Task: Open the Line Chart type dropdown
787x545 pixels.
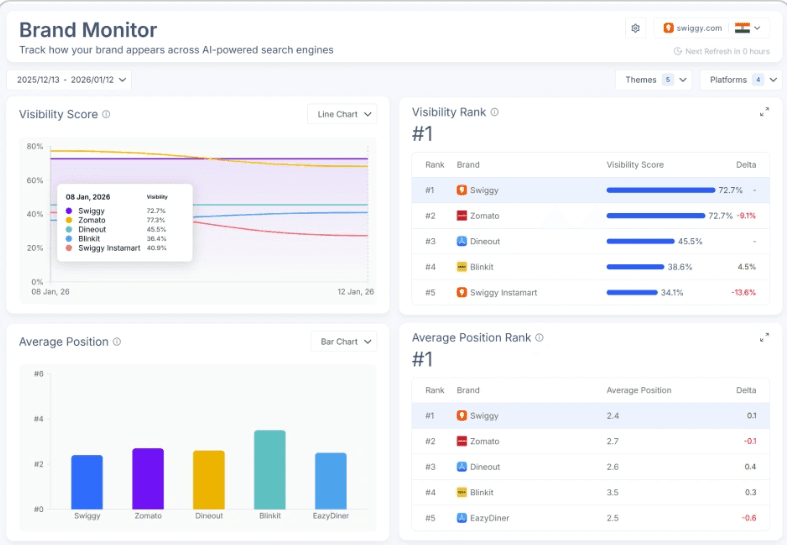Action: 342,114
